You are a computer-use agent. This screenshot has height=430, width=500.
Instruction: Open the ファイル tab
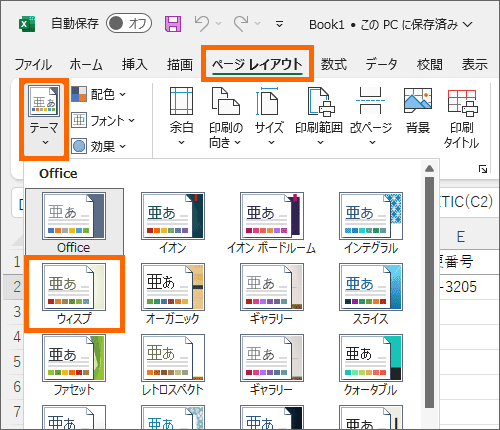click(33, 64)
